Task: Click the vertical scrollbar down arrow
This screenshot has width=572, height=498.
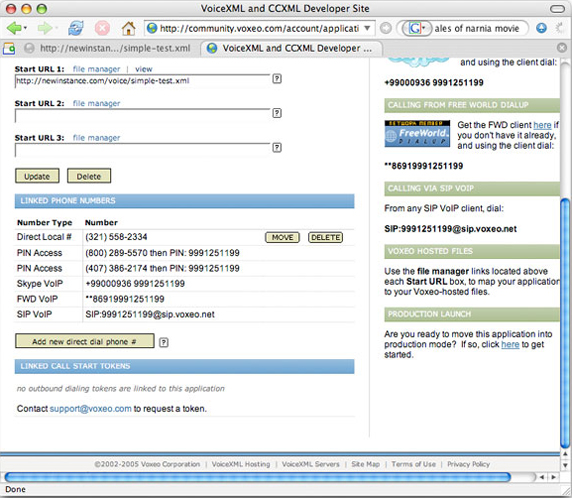Action: [x=565, y=465]
